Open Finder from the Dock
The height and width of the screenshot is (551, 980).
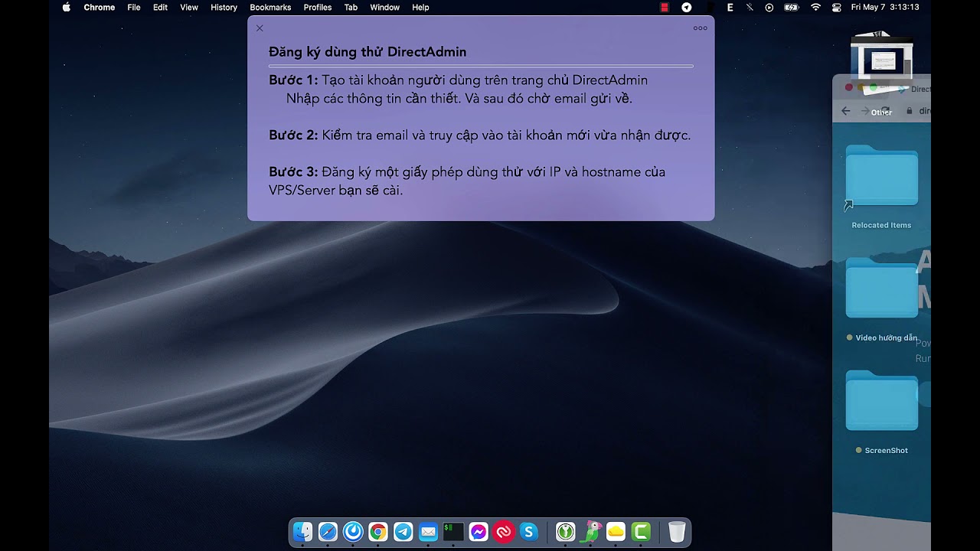[x=303, y=532]
